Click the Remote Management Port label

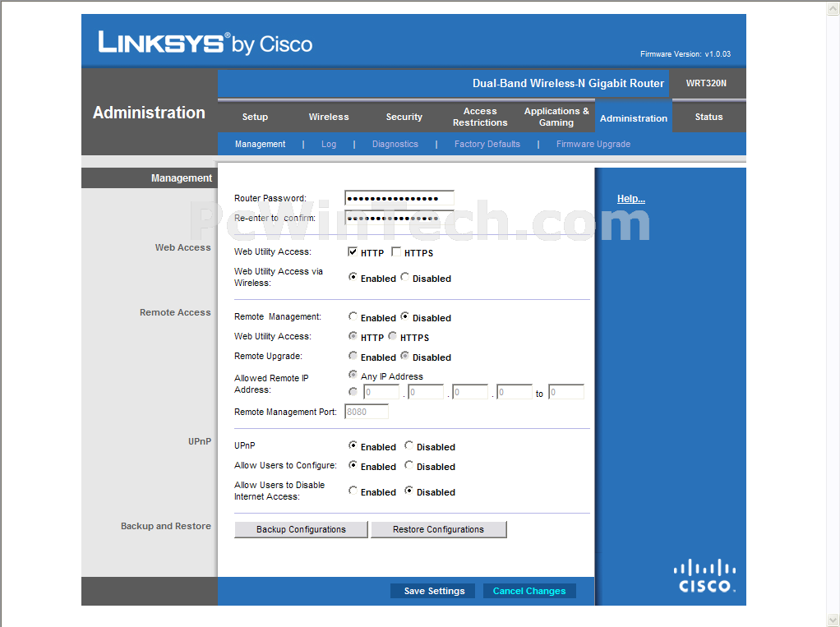(285, 412)
